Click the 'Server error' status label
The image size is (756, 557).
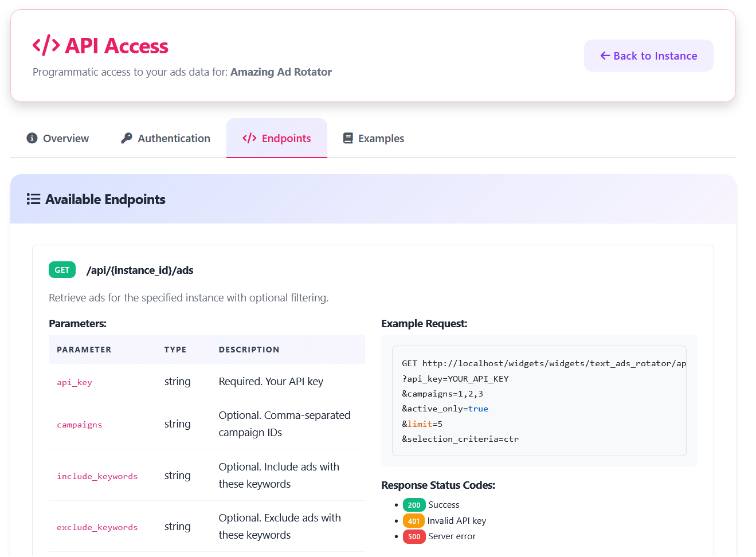tap(452, 536)
